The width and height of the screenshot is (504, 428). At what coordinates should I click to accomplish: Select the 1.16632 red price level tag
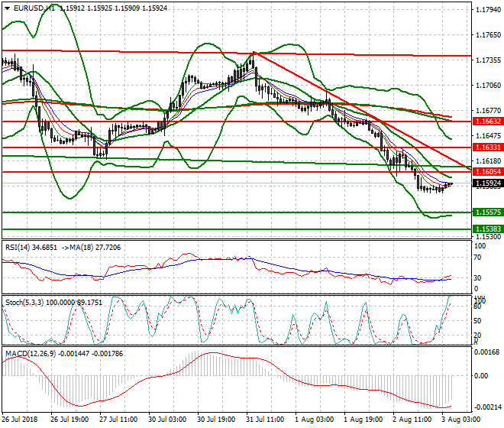click(x=487, y=121)
